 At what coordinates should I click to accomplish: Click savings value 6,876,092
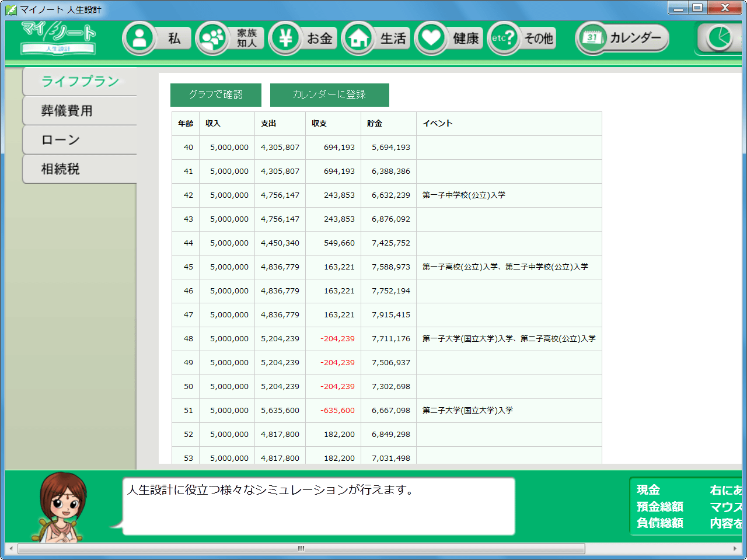[x=391, y=219]
